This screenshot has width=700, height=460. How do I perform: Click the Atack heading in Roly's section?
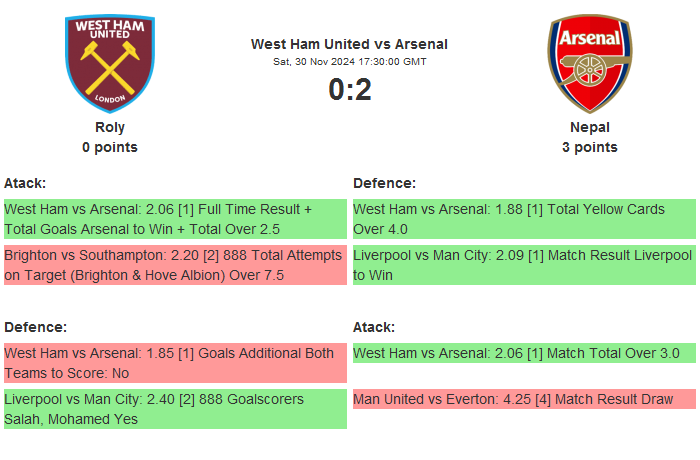point(25,183)
